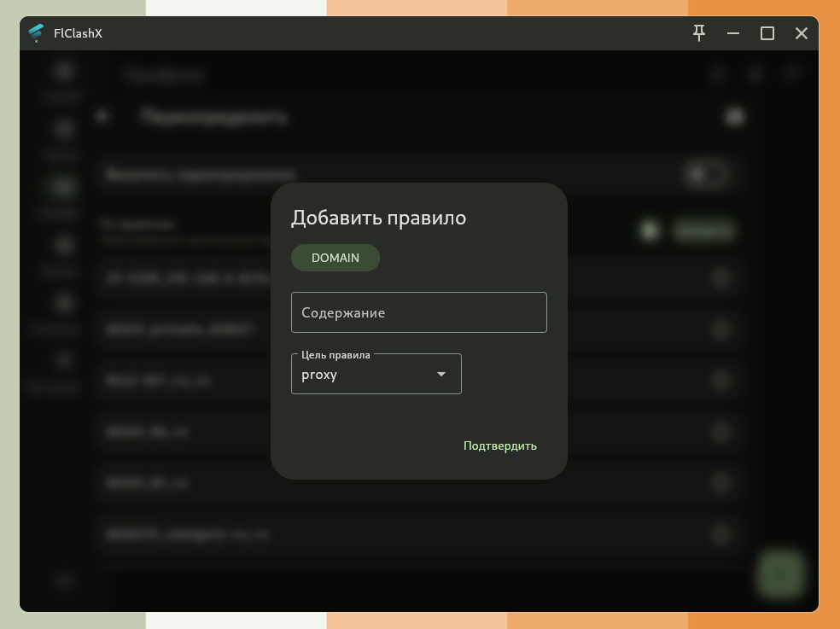Click the circle icon on the first rule row
Screen dimensions: 840x629
click(721, 278)
